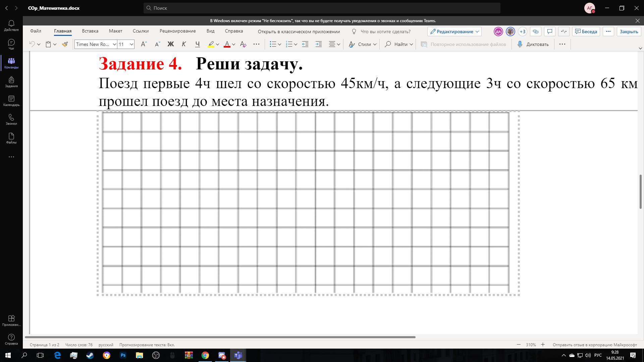Viewport: 644px width, 362px height.
Task: Click the increase font size icon
Action: pyautogui.click(x=144, y=44)
